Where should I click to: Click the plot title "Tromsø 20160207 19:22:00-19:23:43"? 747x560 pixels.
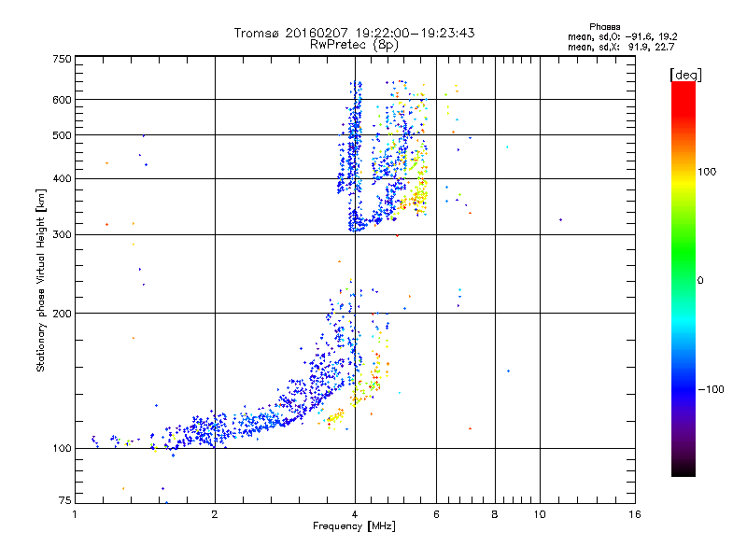click(x=354, y=33)
